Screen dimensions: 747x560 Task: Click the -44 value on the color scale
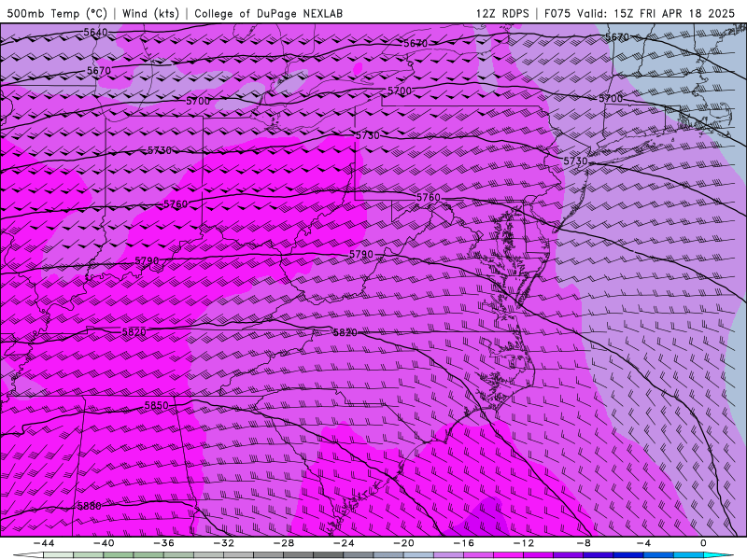click(x=43, y=543)
